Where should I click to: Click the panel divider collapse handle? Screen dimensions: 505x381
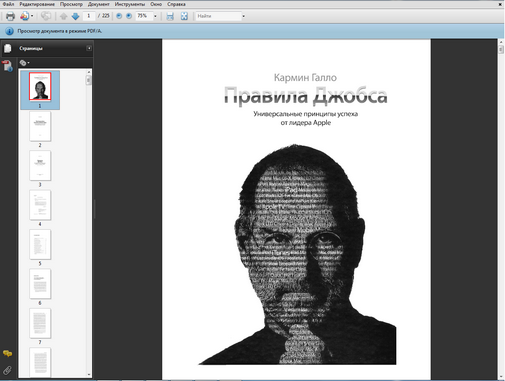click(x=95, y=209)
